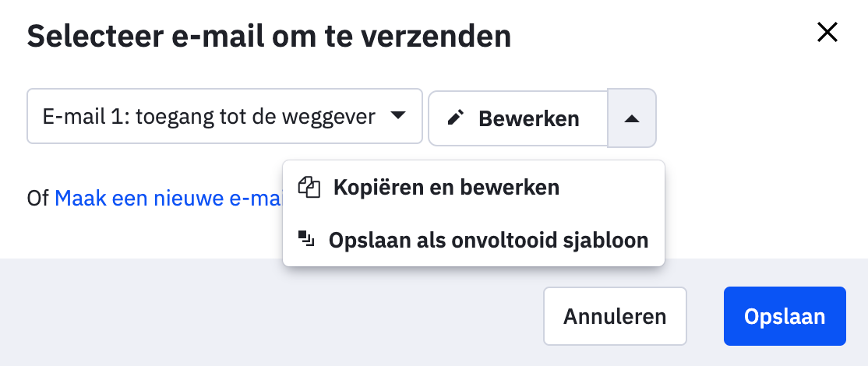Click the stacked-squares template icon in the menu
868x366 pixels.
(x=306, y=239)
